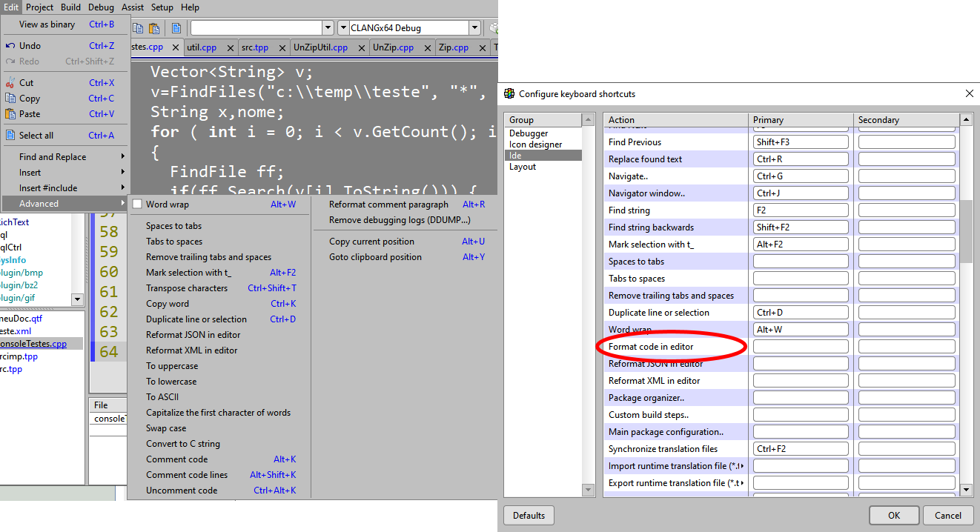Switch to the UnZipUtil.cpp tab
Viewport: 980px width, 532px height.
pyautogui.click(x=320, y=47)
